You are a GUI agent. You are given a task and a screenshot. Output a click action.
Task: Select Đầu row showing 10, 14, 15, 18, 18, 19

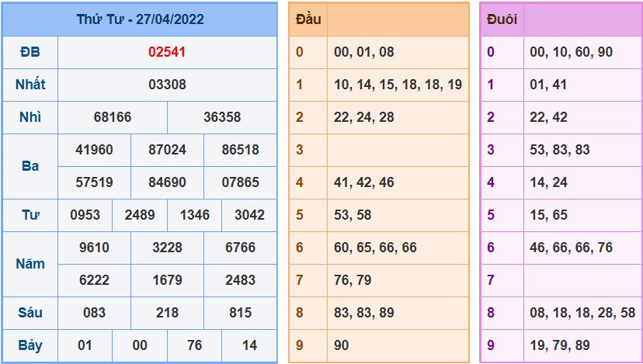click(x=398, y=85)
